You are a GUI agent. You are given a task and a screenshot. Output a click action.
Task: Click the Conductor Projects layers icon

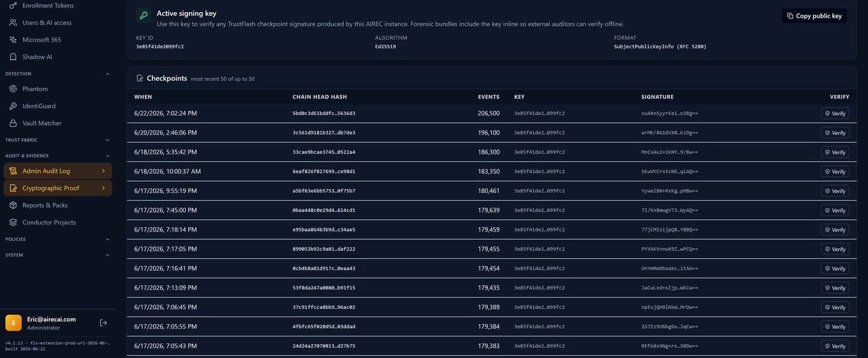tap(13, 222)
